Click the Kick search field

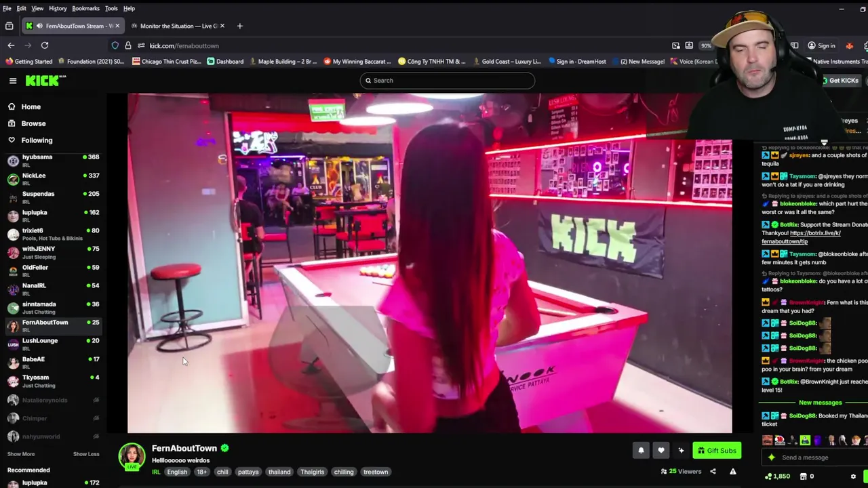point(447,81)
